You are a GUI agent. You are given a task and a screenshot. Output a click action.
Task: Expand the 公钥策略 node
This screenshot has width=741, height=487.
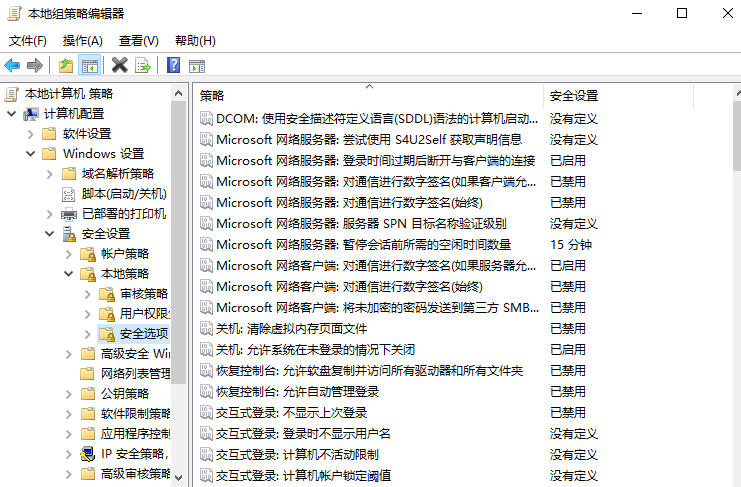(69, 394)
